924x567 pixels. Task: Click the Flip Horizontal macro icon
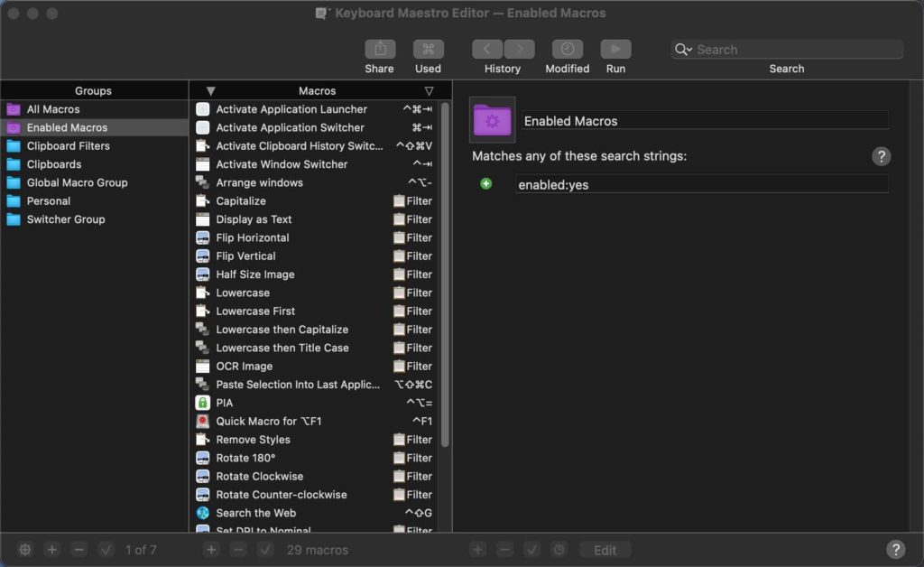[x=203, y=237]
